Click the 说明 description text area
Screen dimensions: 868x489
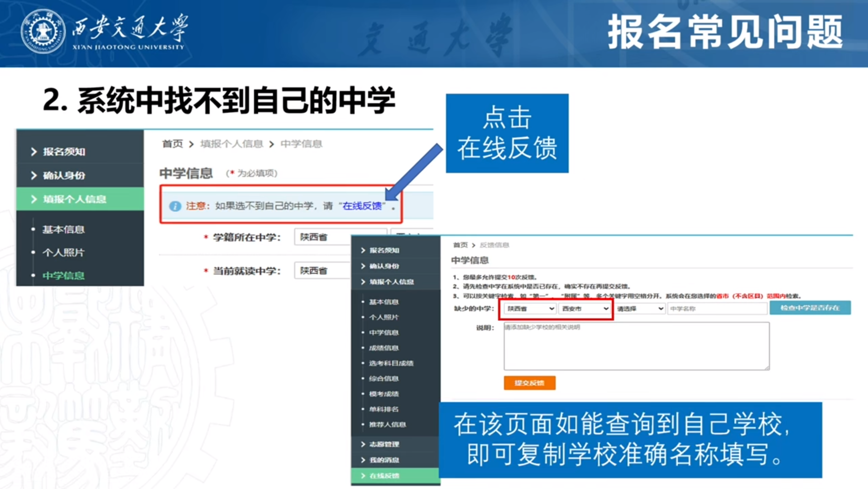pyautogui.click(x=636, y=346)
